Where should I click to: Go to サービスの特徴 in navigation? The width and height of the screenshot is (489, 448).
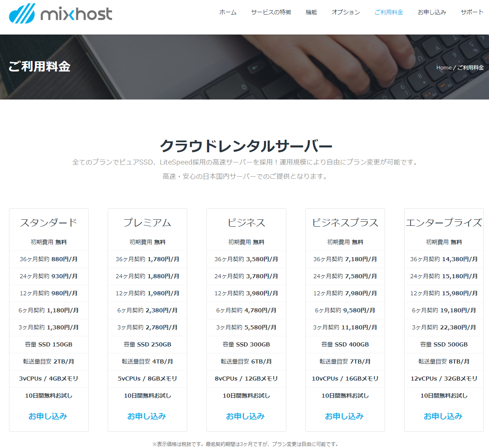pyautogui.click(x=271, y=12)
